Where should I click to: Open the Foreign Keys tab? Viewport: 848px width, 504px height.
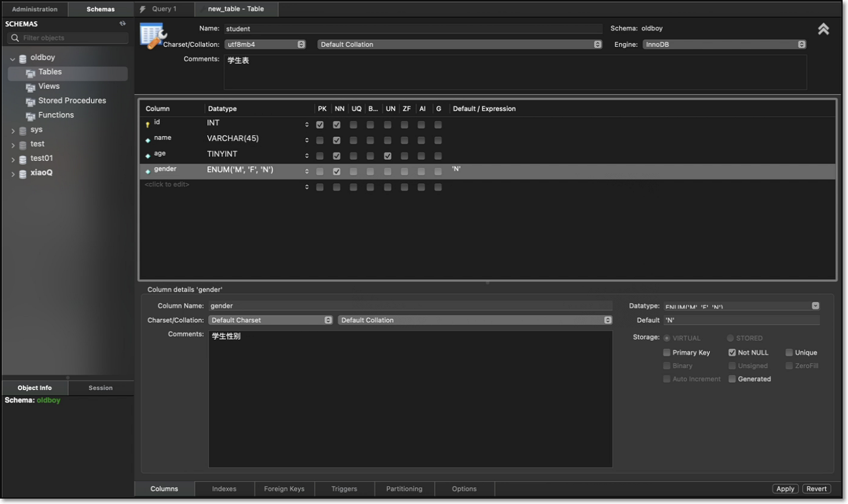point(284,489)
